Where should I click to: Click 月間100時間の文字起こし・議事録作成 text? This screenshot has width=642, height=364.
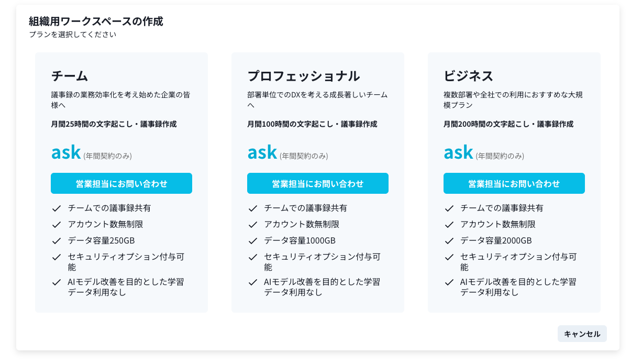pos(312,124)
